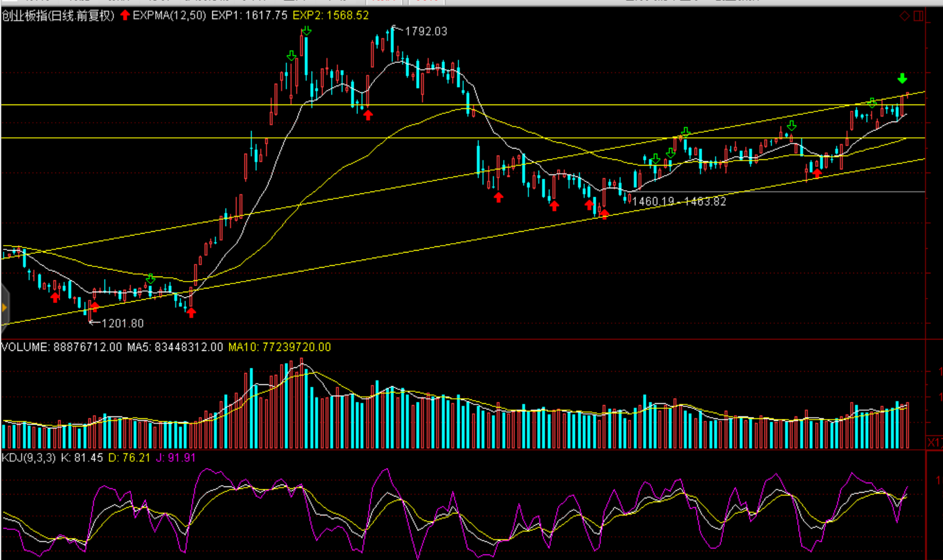
Task: Click the X1 zoom label on volume axis
Action: pyautogui.click(x=934, y=443)
